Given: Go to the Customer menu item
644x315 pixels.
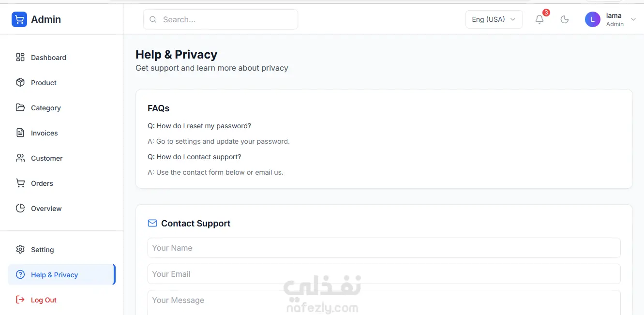Looking at the screenshot, I should tap(46, 158).
